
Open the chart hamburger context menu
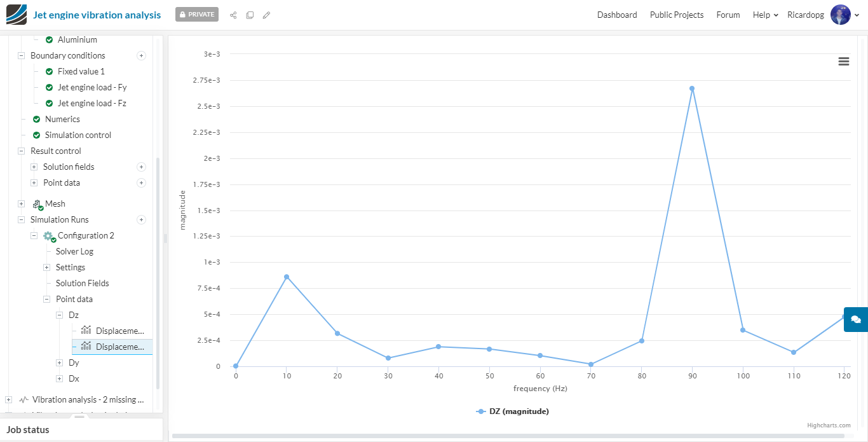point(844,61)
